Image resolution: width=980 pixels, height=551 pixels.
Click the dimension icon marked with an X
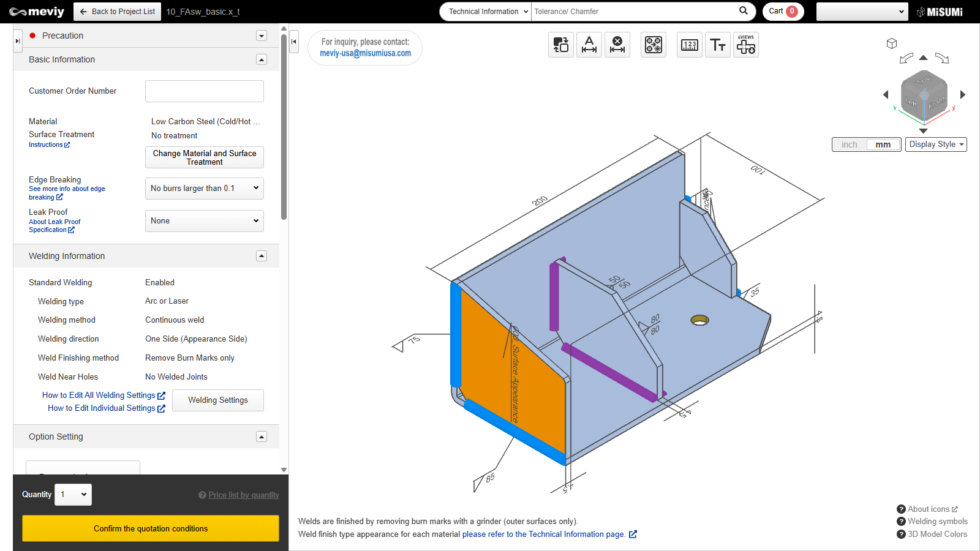coord(617,45)
